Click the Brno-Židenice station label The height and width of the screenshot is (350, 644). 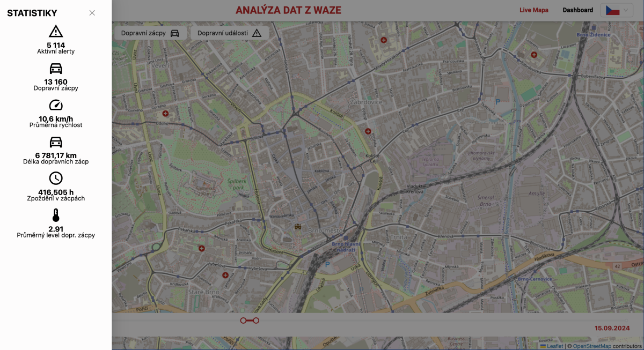594,34
